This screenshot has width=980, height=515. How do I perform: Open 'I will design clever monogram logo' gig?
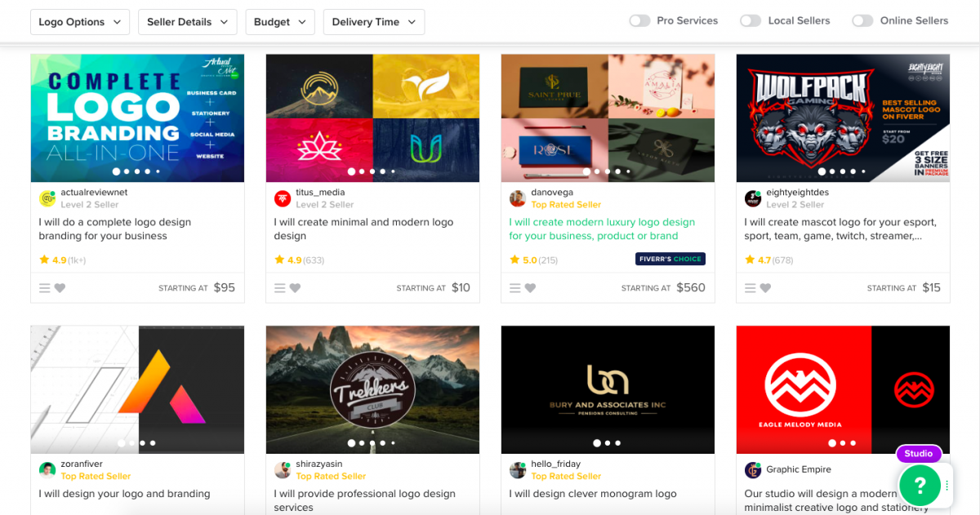[x=593, y=494]
